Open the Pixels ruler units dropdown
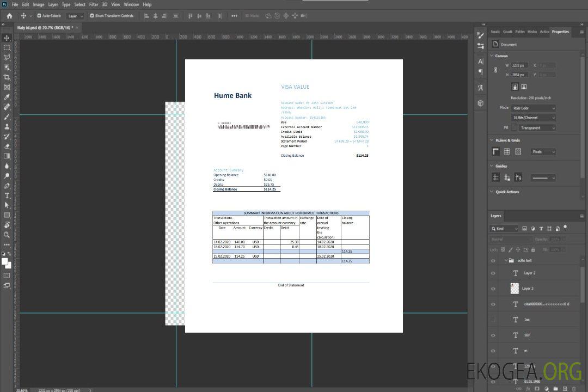The image size is (588, 392). [543, 152]
